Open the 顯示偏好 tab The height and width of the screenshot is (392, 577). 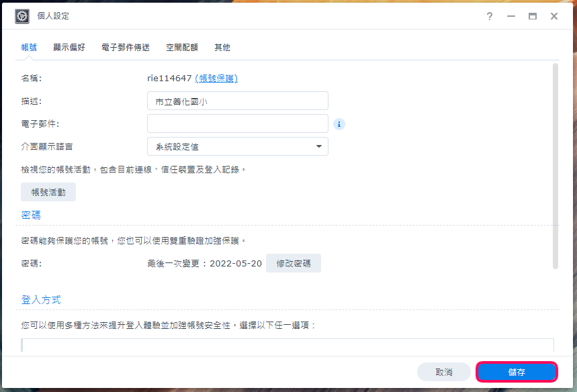click(x=69, y=48)
